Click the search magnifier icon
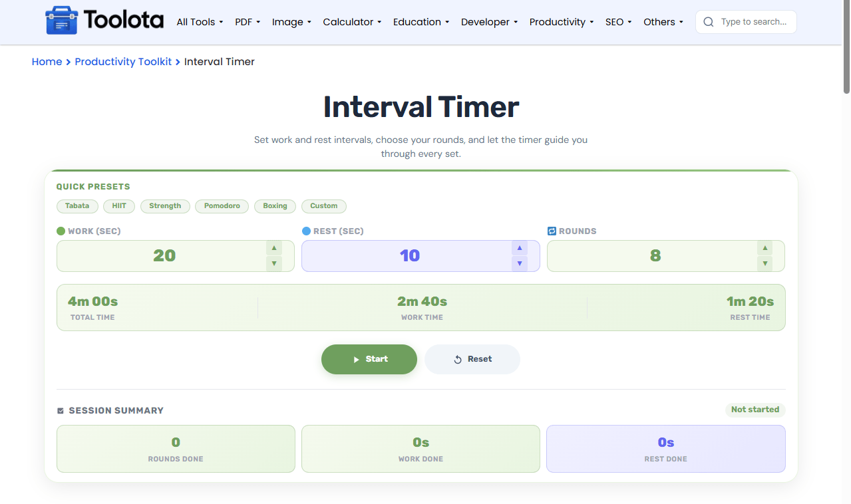 tap(709, 22)
